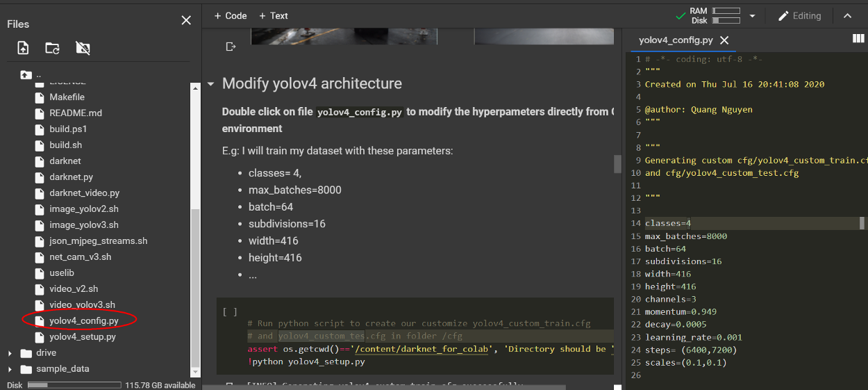Open darknet.py in the file list

[x=71, y=177]
